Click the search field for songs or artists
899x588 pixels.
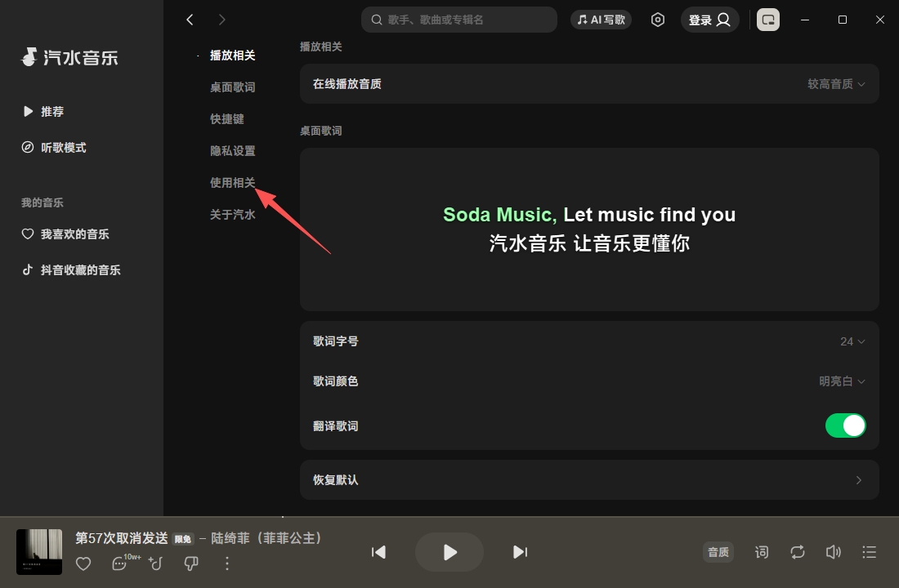point(458,20)
